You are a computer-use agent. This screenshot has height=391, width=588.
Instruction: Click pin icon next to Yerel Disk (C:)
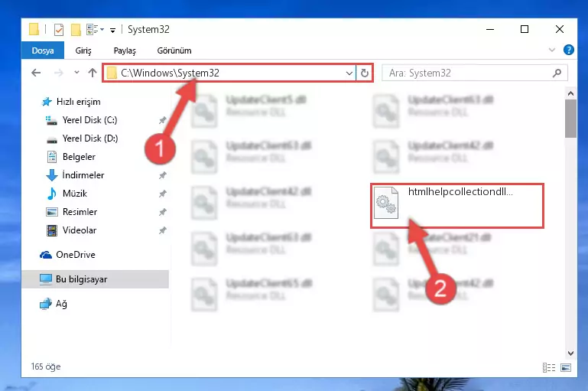(162, 120)
